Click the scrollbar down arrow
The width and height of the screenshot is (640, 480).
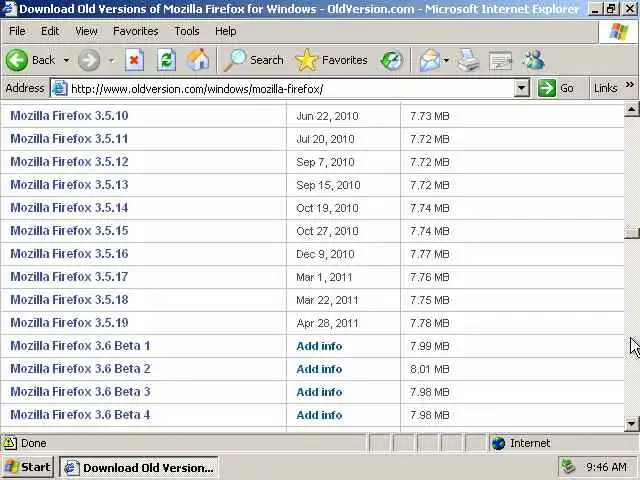pos(631,424)
